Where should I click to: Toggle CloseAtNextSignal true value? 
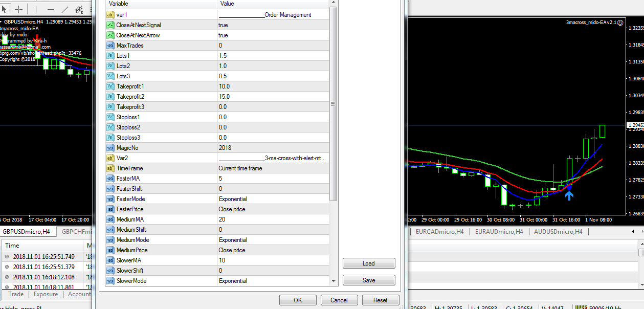pyautogui.click(x=273, y=25)
